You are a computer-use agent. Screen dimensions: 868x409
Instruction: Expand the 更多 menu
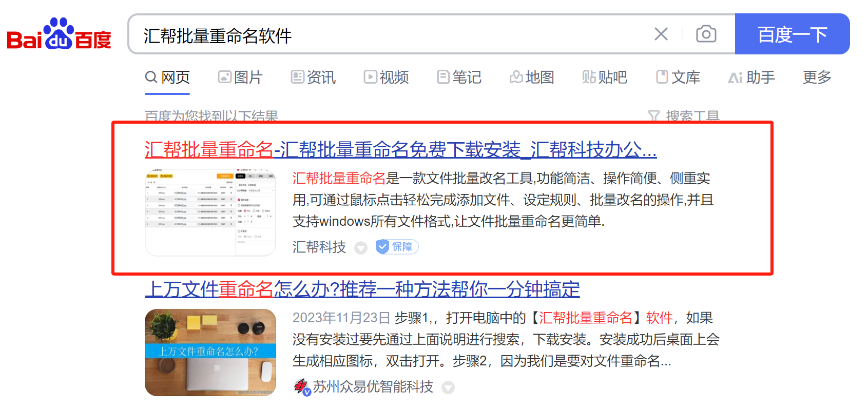pyautogui.click(x=817, y=77)
